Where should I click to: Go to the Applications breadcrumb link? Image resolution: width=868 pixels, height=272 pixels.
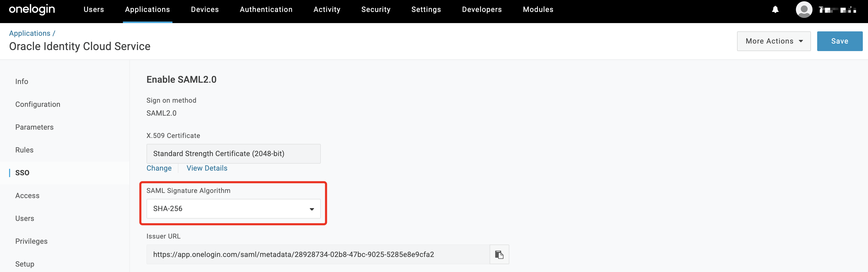tap(30, 33)
